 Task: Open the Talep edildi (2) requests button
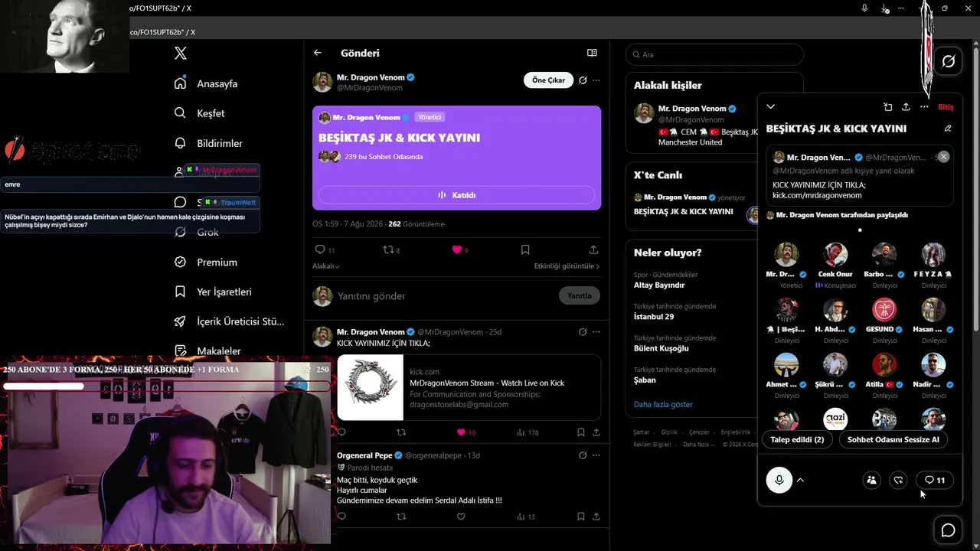pyautogui.click(x=797, y=439)
